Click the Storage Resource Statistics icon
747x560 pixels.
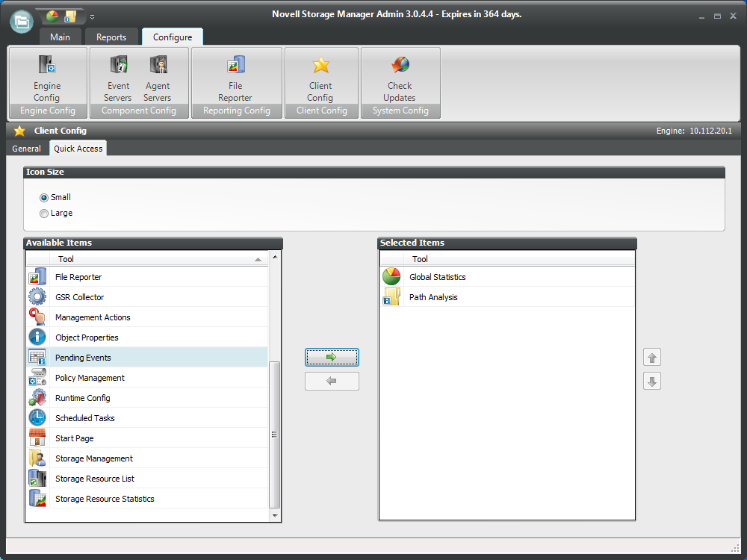pyautogui.click(x=37, y=498)
